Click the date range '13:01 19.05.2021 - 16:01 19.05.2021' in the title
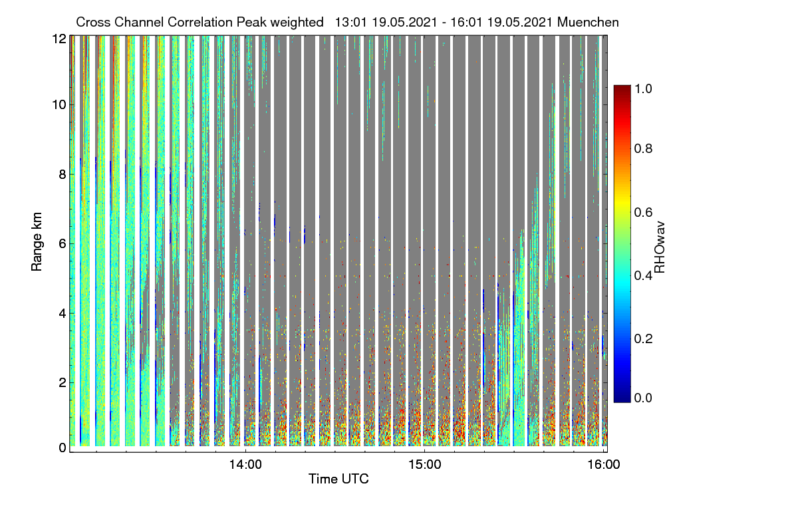The height and width of the screenshot is (532, 798). click(x=444, y=22)
